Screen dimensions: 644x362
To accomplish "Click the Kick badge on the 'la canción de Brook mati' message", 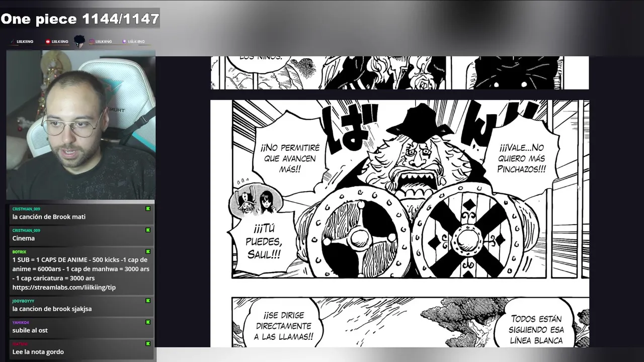I will point(148,209).
